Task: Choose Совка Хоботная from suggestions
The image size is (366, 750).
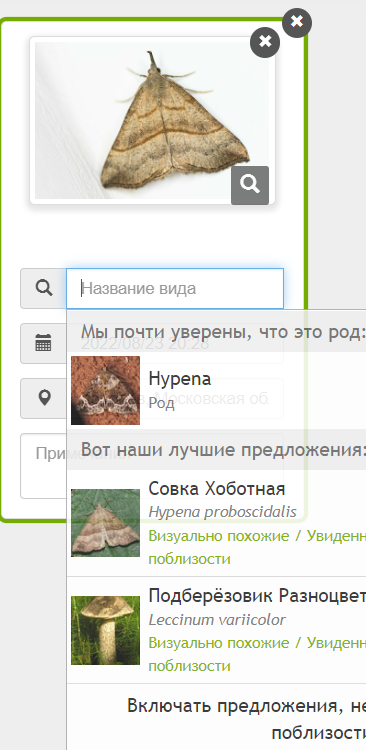Action: point(216,523)
